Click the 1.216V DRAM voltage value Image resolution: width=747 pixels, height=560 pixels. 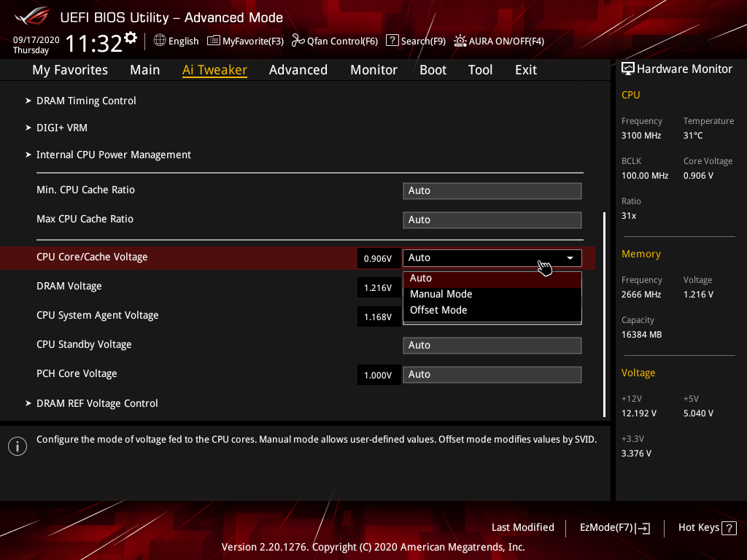coord(378,288)
